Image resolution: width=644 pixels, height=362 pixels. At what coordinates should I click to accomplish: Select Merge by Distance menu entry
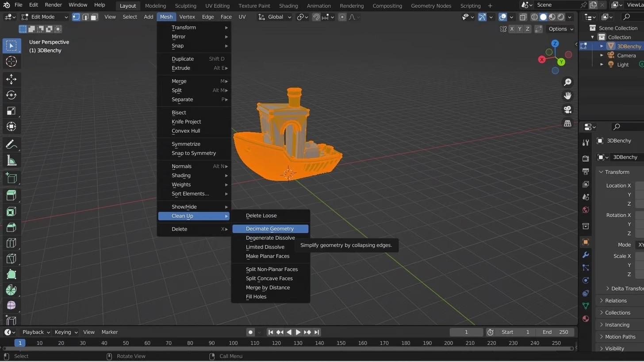(268, 288)
